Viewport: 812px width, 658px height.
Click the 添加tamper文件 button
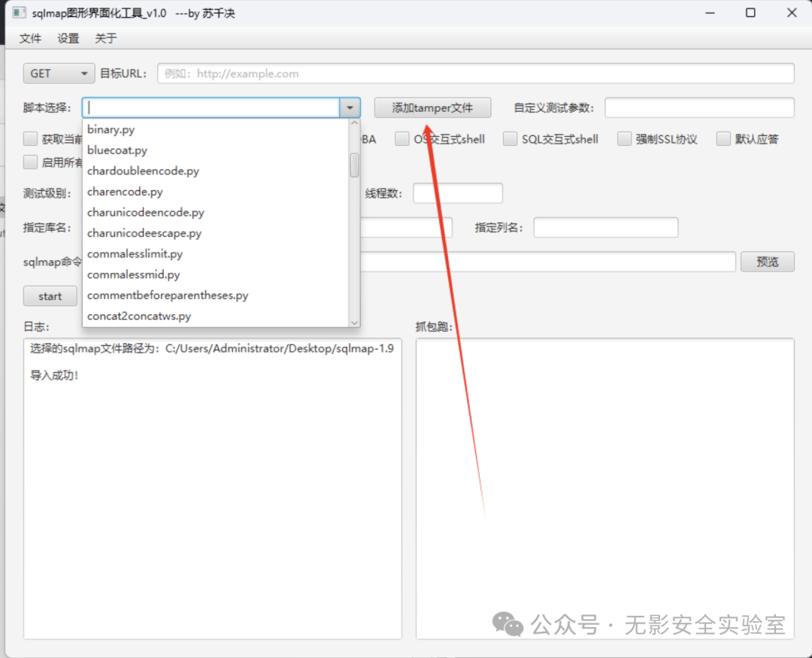(x=432, y=108)
